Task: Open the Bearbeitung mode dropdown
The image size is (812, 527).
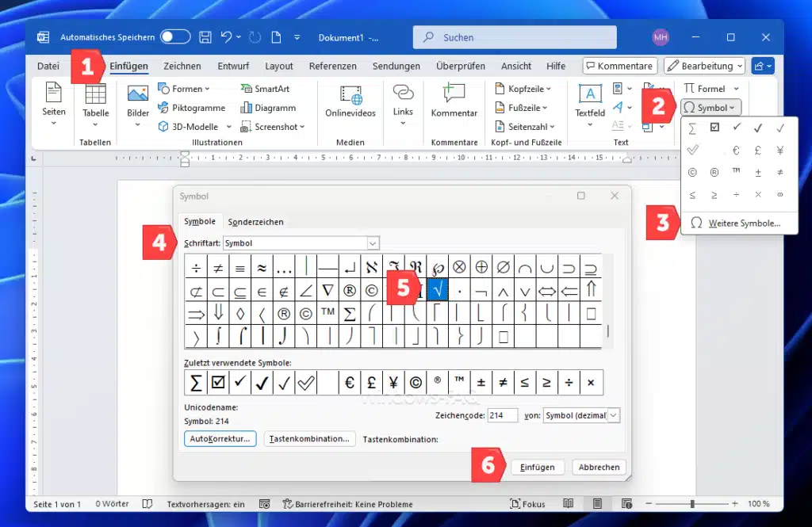Action: click(x=705, y=66)
